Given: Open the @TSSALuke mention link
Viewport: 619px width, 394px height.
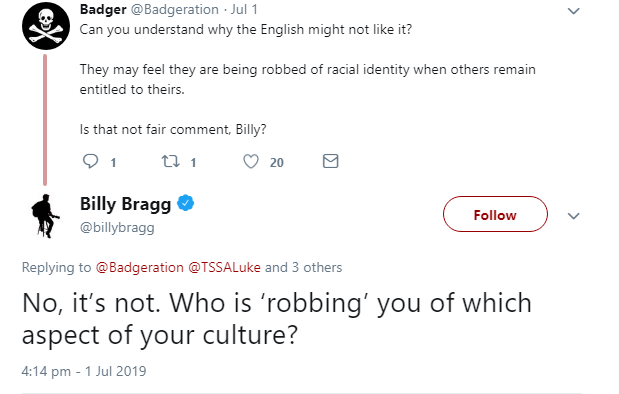Looking at the screenshot, I should pos(224,268).
